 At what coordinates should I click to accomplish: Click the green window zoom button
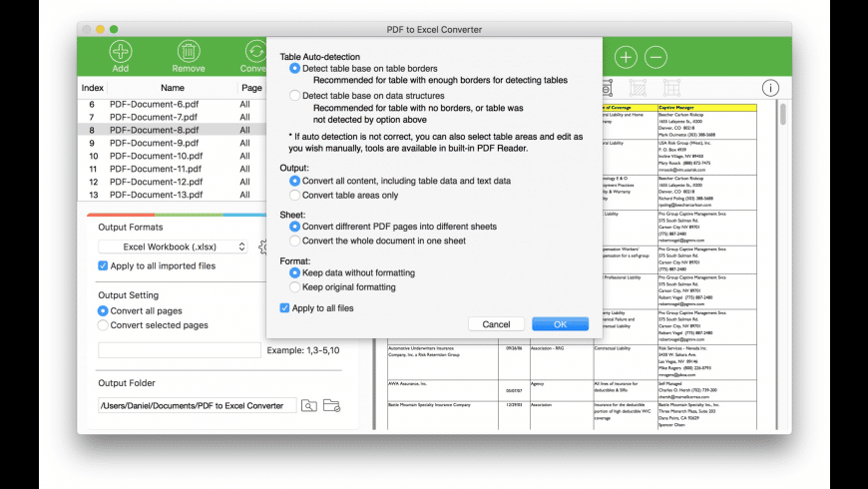pos(114,29)
